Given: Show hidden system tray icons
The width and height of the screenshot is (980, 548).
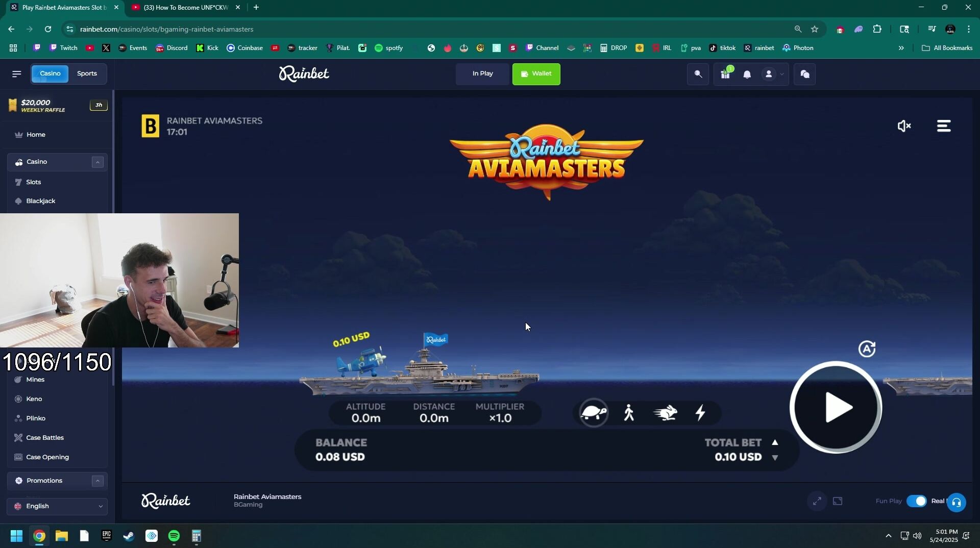Looking at the screenshot, I should (888, 536).
